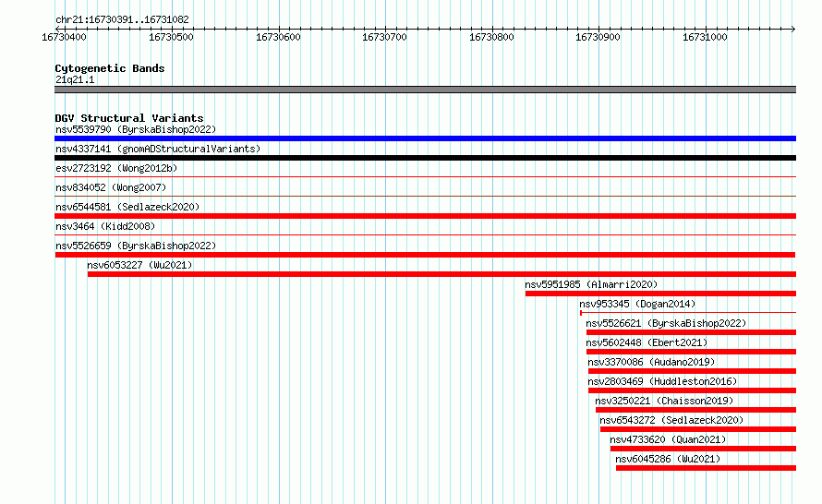Select the red nsv5951985 variant bar
The height and width of the screenshot is (504, 822).
pos(660,294)
